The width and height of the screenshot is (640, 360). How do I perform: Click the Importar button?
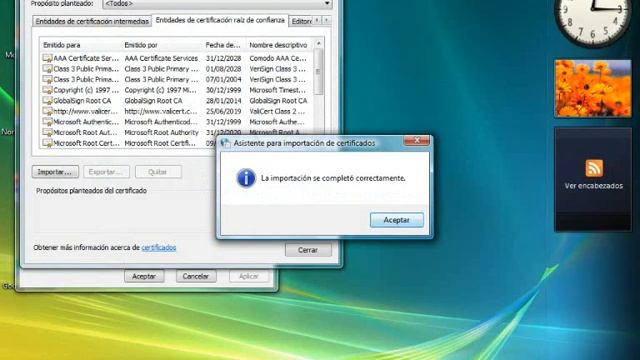point(55,172)
